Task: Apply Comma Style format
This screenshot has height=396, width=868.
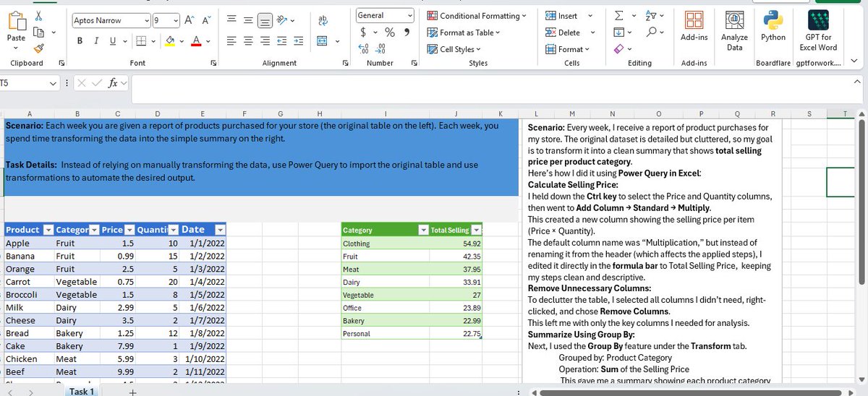Action: 407,32
